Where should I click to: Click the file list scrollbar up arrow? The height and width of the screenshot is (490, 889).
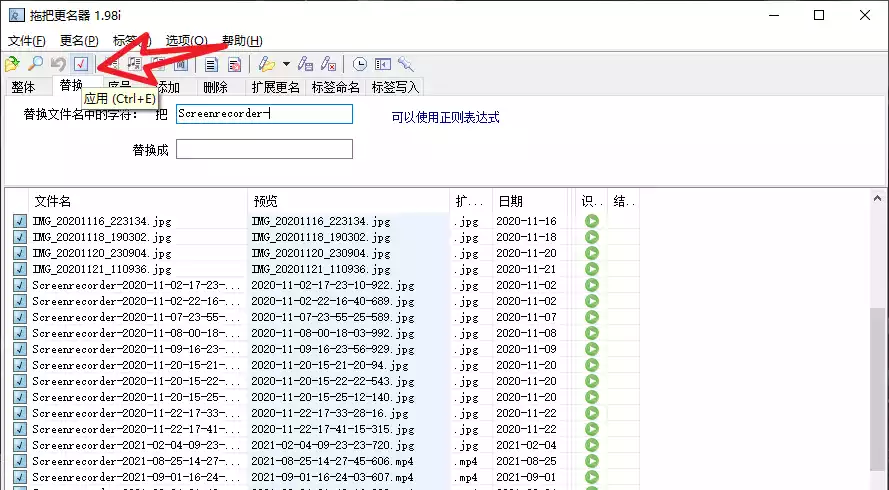pyautogui.click(x=877, y=198)
